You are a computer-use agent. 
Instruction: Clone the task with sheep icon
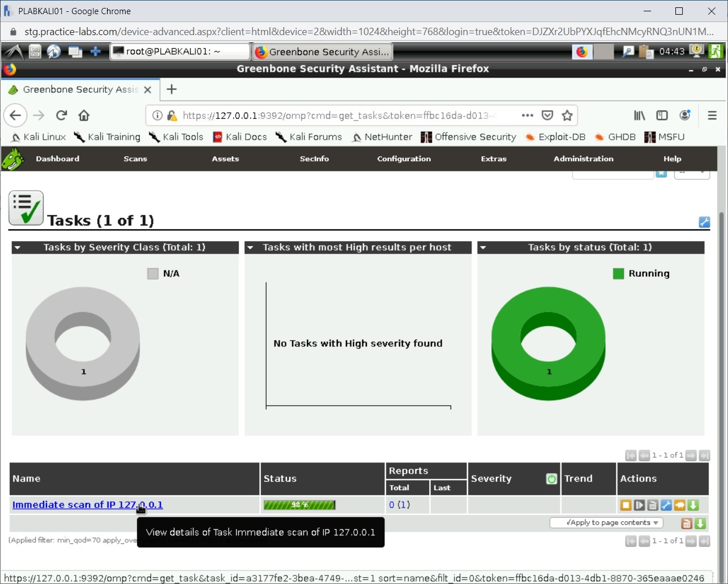[680, 505]
